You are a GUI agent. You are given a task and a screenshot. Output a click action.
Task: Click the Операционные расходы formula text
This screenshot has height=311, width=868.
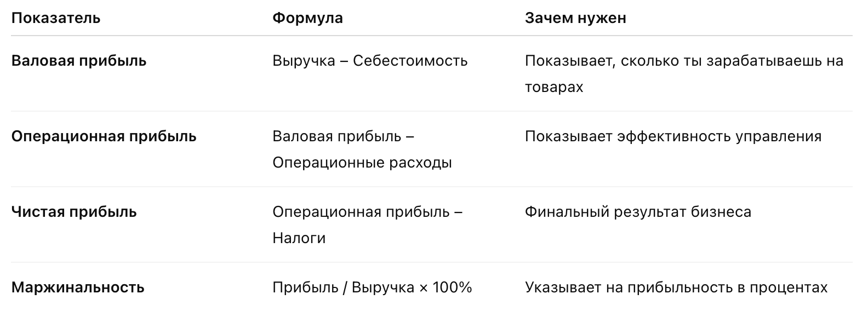click(362, 163)
